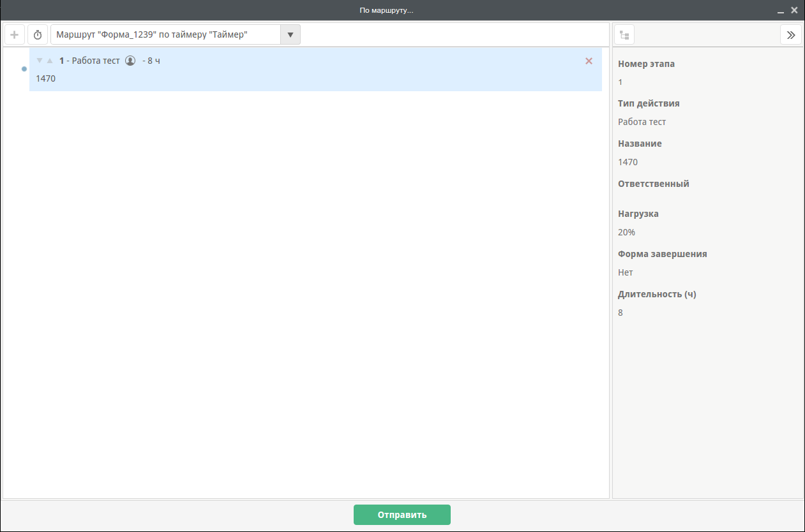Select stage row '1 - Работа тест'

pos(315,70)
